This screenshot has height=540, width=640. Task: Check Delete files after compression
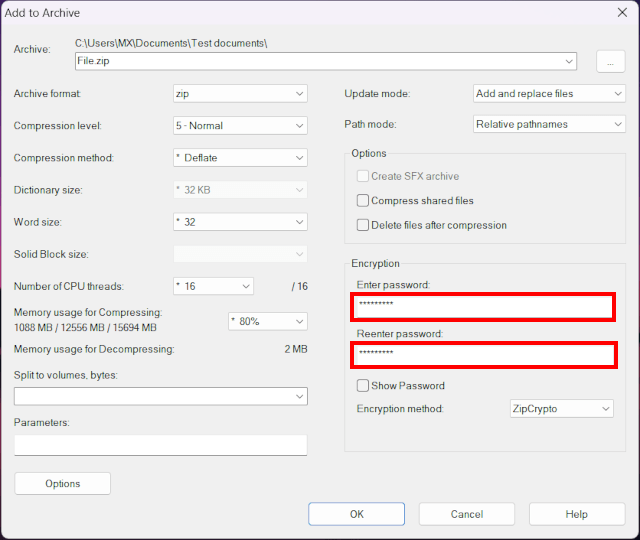pyautogui.click(x=363, y=225)
